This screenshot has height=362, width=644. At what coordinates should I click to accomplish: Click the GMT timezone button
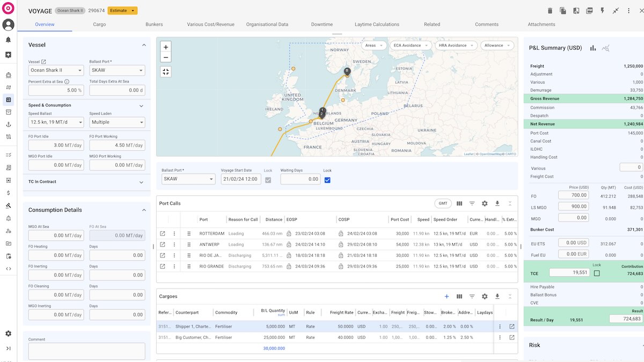point(443,204)
